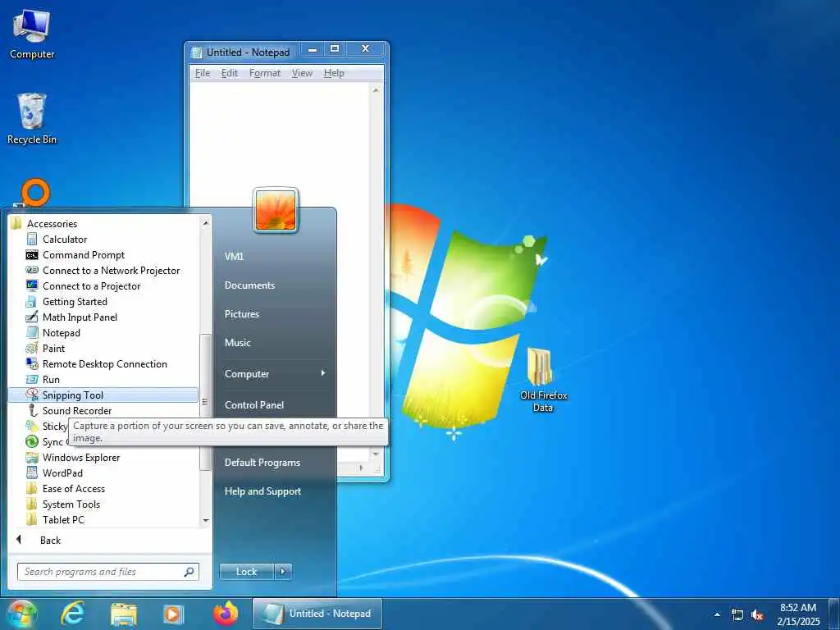Open Help and Support

(262, 491)
